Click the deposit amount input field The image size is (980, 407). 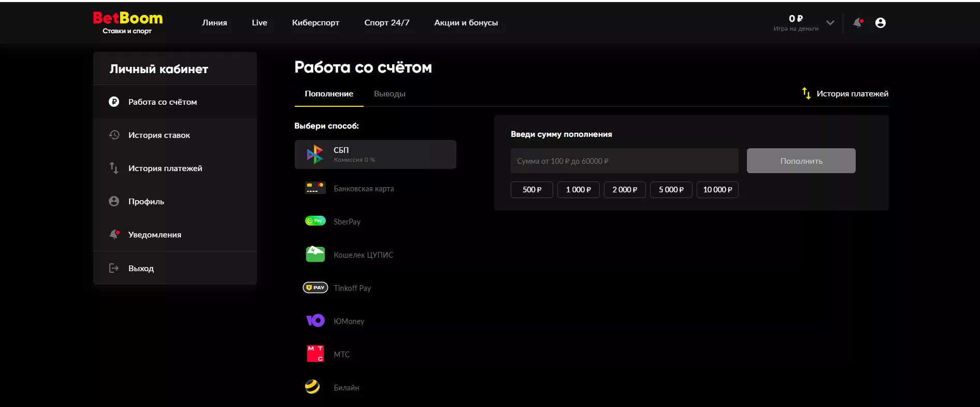(x=624, y=161)
